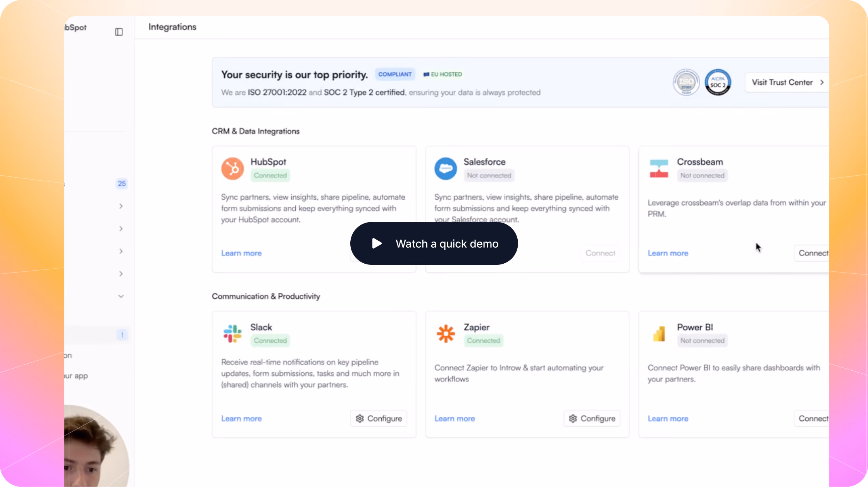This screenshot has width=868, height=487.
Task: Collapse the sidebar section with the down chevron
Action: click(121, 296)
